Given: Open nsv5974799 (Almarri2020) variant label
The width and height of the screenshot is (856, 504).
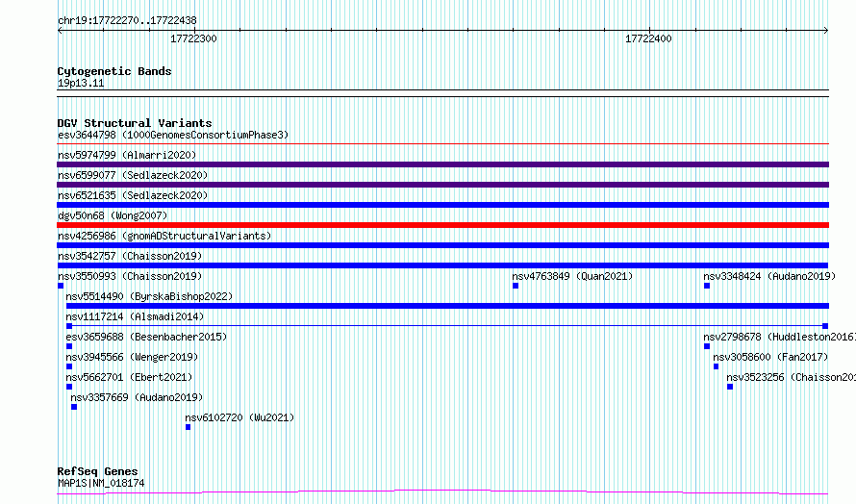Looking at the screenshot, I should [127, 155].
